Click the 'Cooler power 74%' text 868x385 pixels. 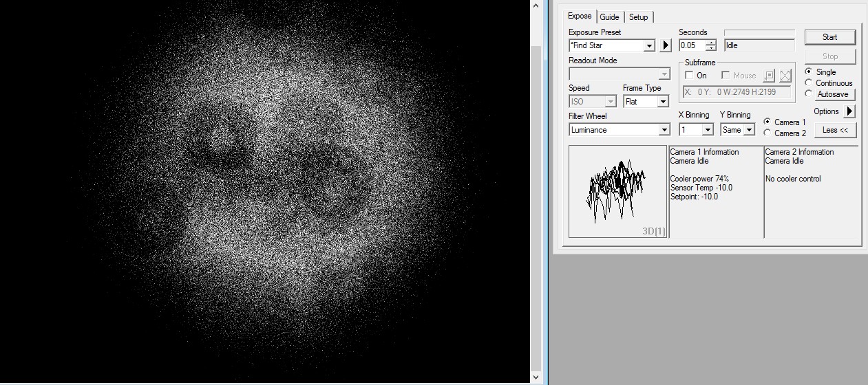pyautogui.click(x=699, y=179)
